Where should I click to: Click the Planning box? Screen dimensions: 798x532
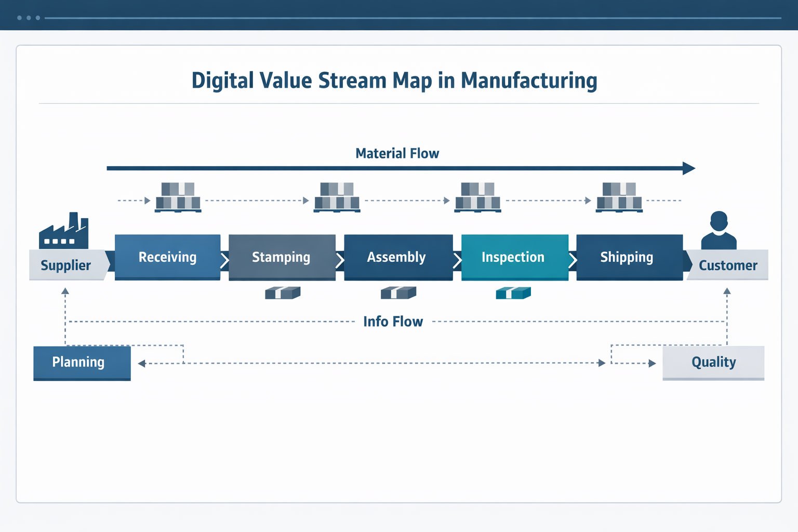82,363
